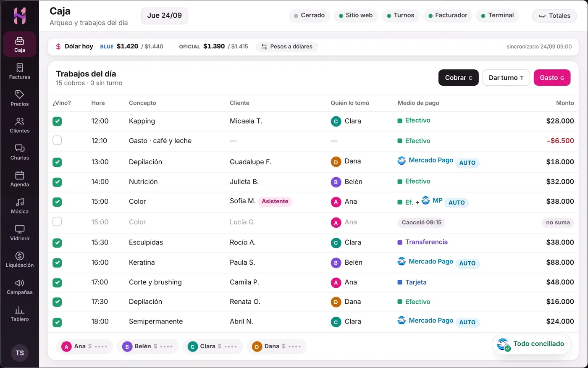Click the Todo conciliado status badge
The width and height of the screenshot is (588, 368).
(x=531, y=344)
